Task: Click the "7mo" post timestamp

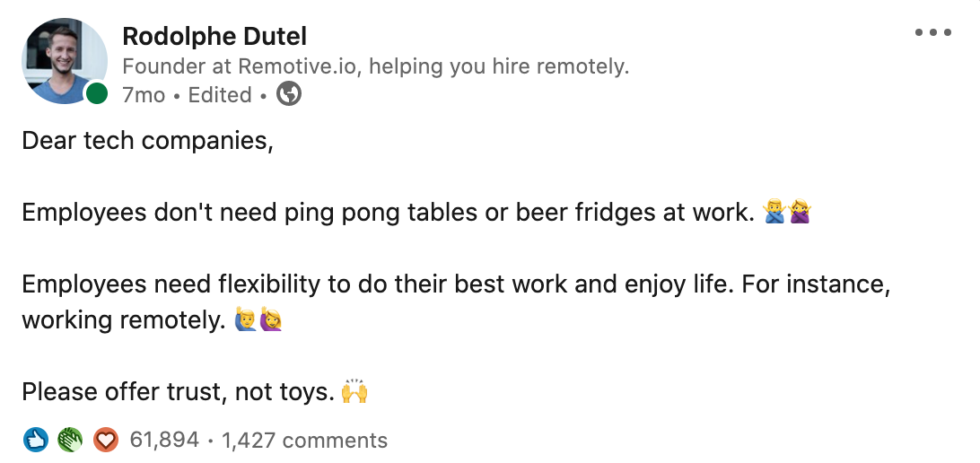Action: (144, 95)
